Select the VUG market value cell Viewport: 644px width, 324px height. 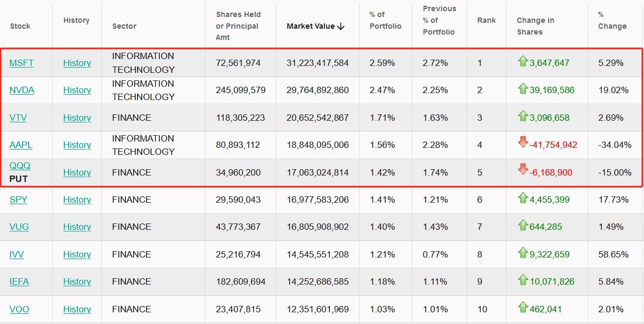click(x=317, y=227)
